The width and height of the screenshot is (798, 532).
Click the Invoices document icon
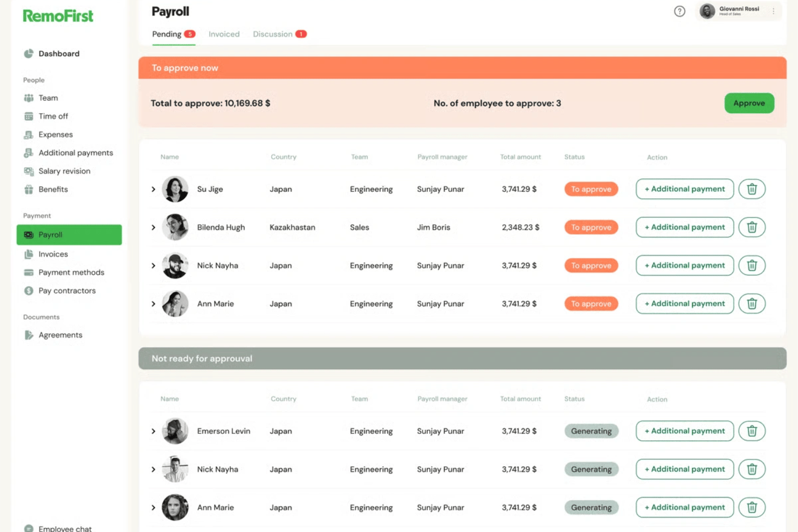29,254
